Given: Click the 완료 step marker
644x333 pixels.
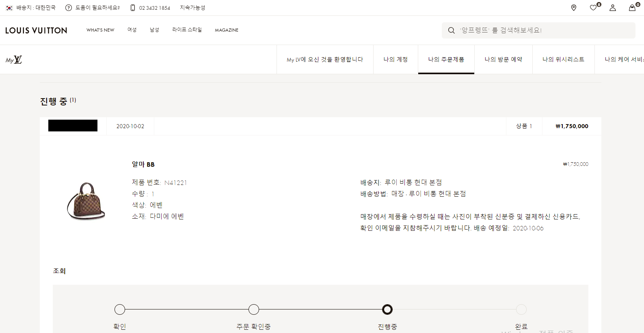Looking at the screenshot, I should coord(521,309).
